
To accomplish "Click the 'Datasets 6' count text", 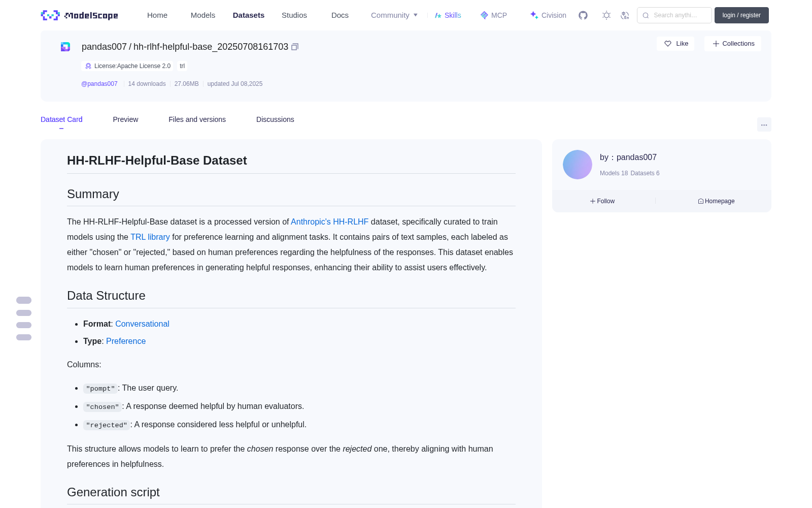I will point(645,173).
